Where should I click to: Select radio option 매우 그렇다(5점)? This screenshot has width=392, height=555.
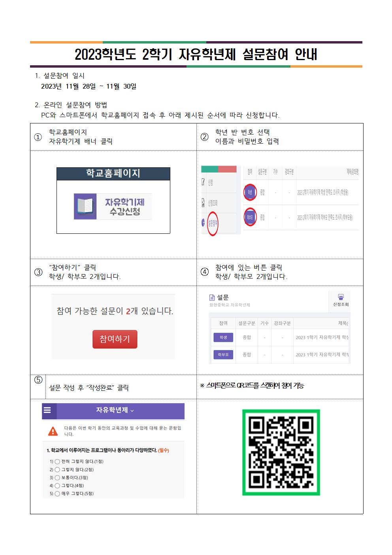tap(57, 494)
